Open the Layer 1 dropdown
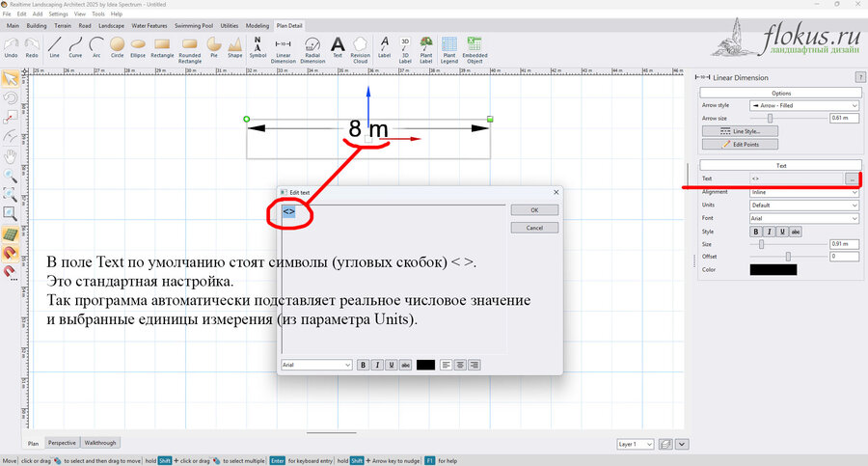Screen dimensions: 868x466 pos(636,445)
